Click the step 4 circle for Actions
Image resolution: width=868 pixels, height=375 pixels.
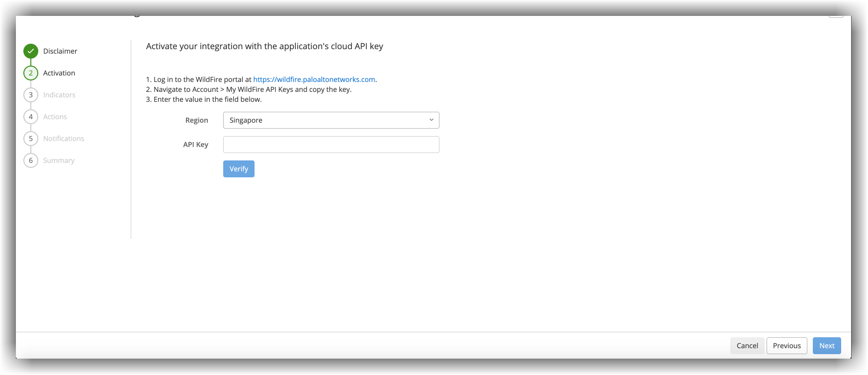coord(31,117)
